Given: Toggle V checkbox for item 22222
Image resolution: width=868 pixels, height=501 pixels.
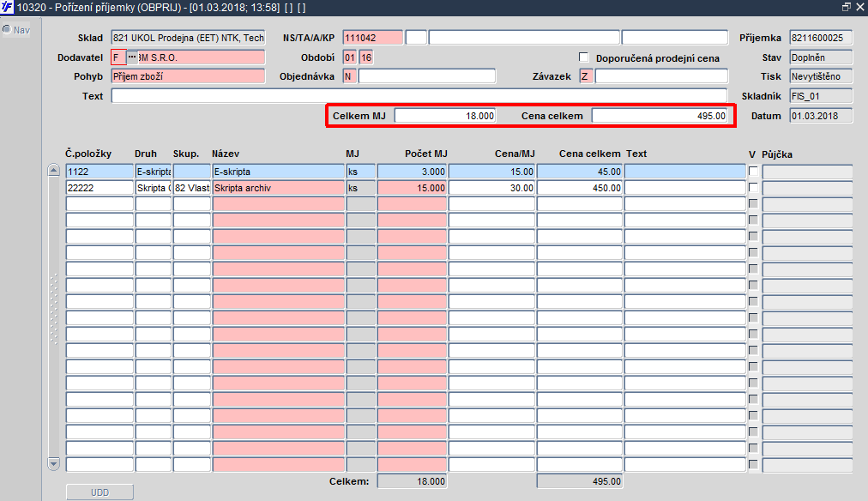Looking at the screenshot, I should pyautogui.click(x=753, y=188).
